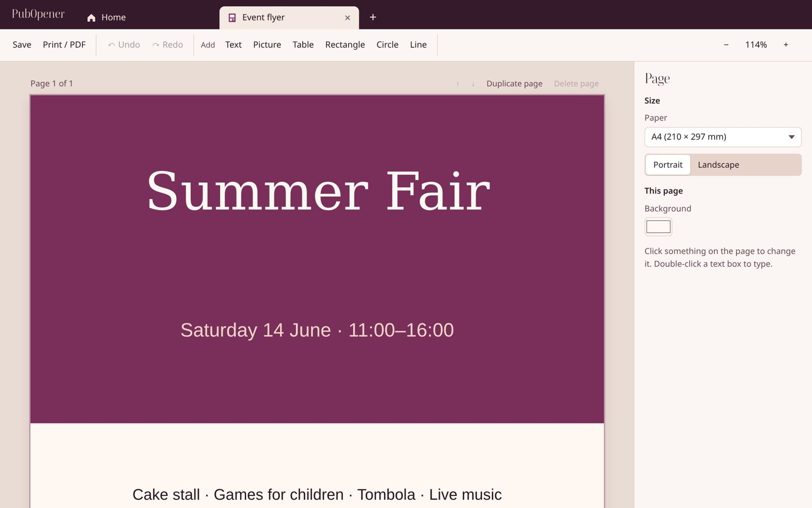Screen dimensions: 812x508
Task: Save the document
Action: (22, 45)
